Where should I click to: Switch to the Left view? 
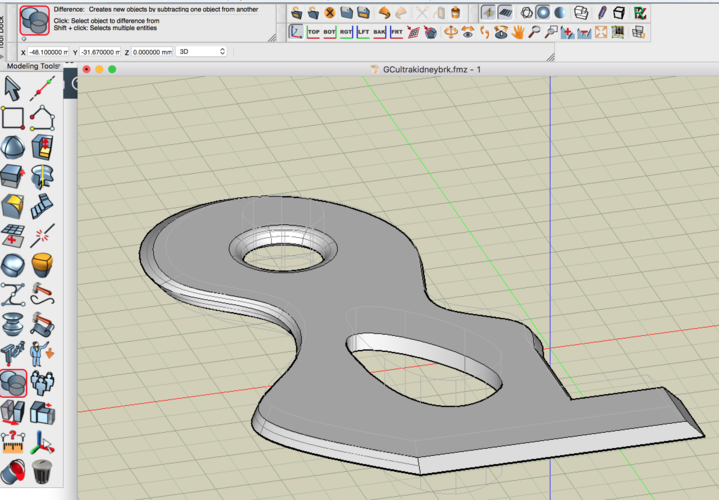pyautogui.click(x=363, y=32)
